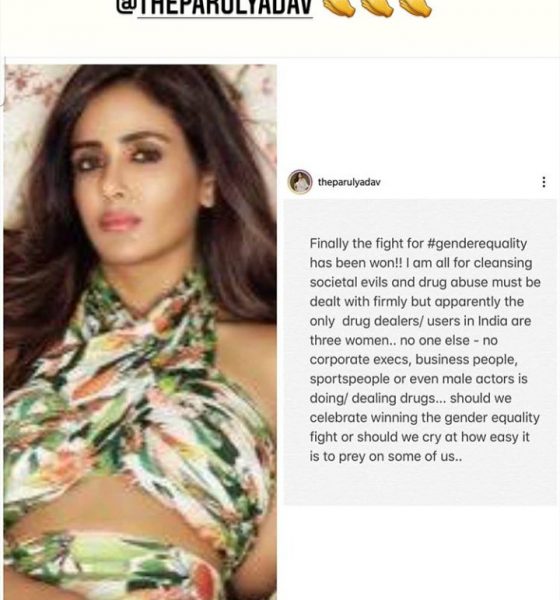
Task: Select the "corporate execs, business people," line
Action: (413, 360)
